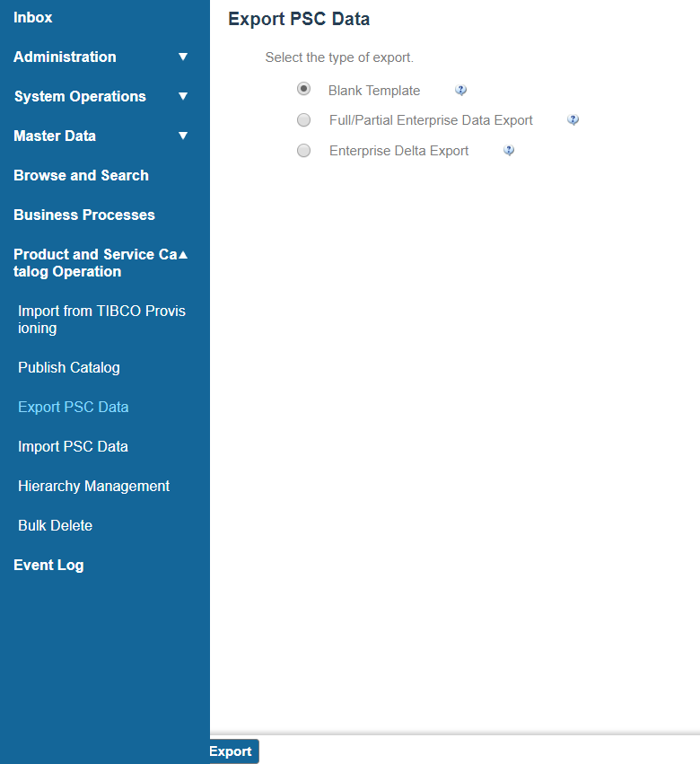The width and height of the screenshot is (700, 764).
Task: Click the 'Select the type of export.' text
Action: coord(339,57)
